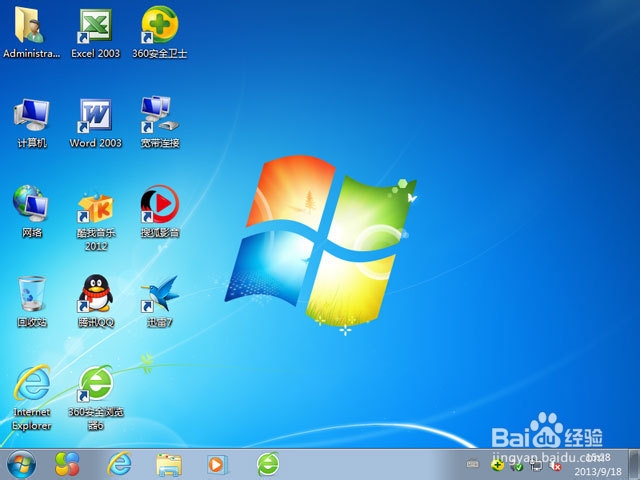Launch Internet Explorer from the taskbar

pos(119,464)
